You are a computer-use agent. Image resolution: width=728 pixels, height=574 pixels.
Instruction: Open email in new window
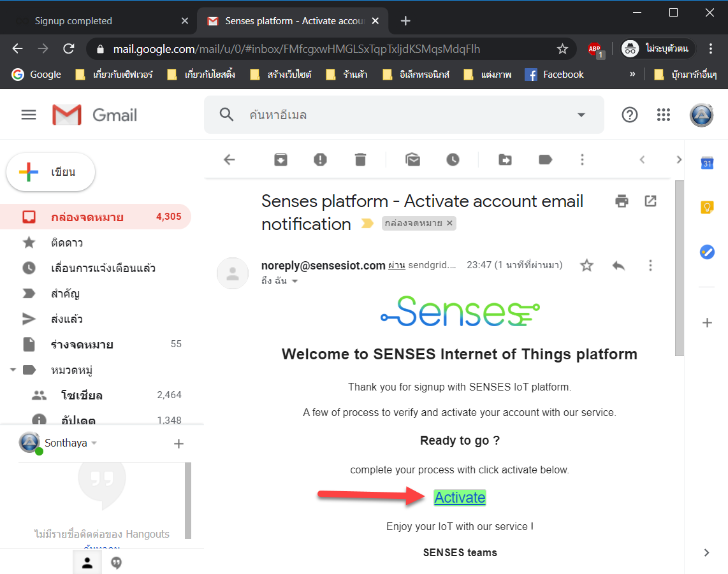(650, 201)
